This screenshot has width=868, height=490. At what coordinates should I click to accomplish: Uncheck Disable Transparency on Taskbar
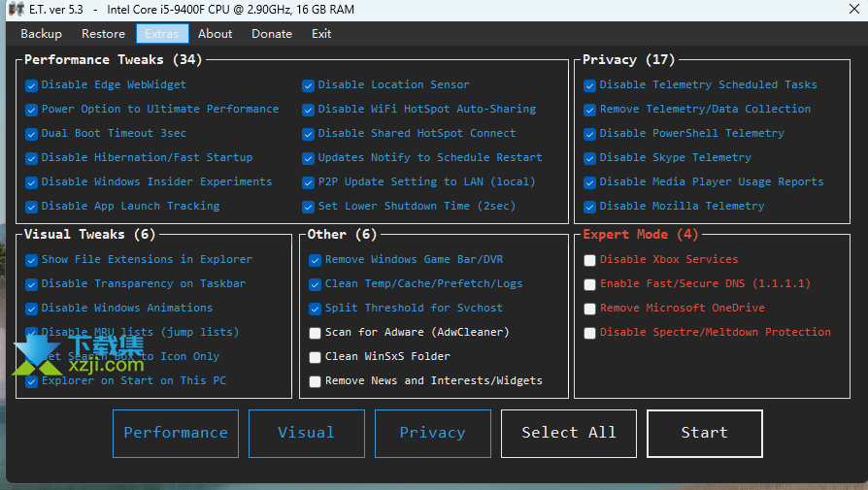[x=31, y=285]
